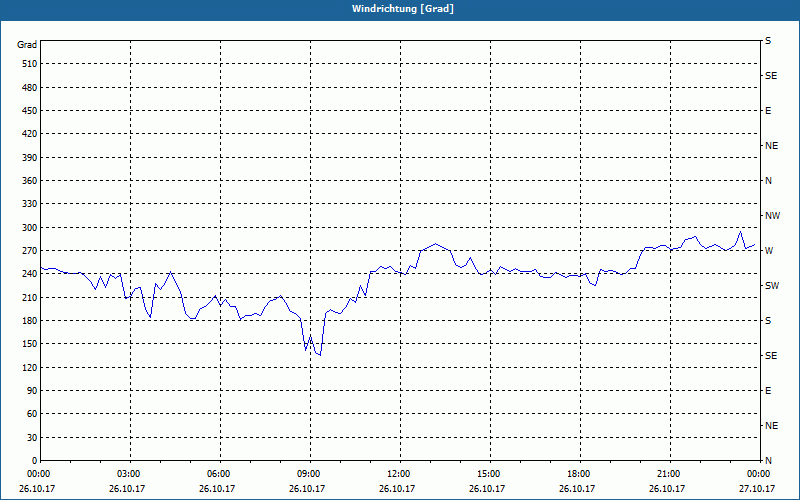Click the 26.10.17 date under 09:00
Image resolution: width=800 pixels, height=500 pixels.
pyautogui.click(x=307, y=488)
